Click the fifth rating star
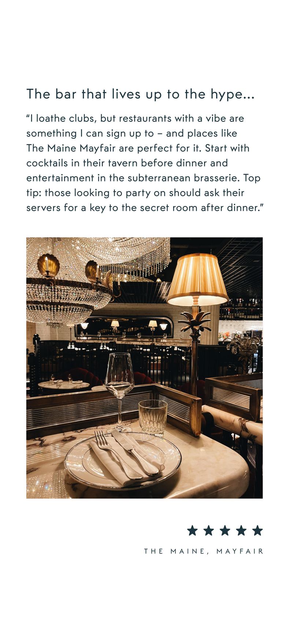The height and width of the screenshot is (644, 293). click(x=257, y=530)
